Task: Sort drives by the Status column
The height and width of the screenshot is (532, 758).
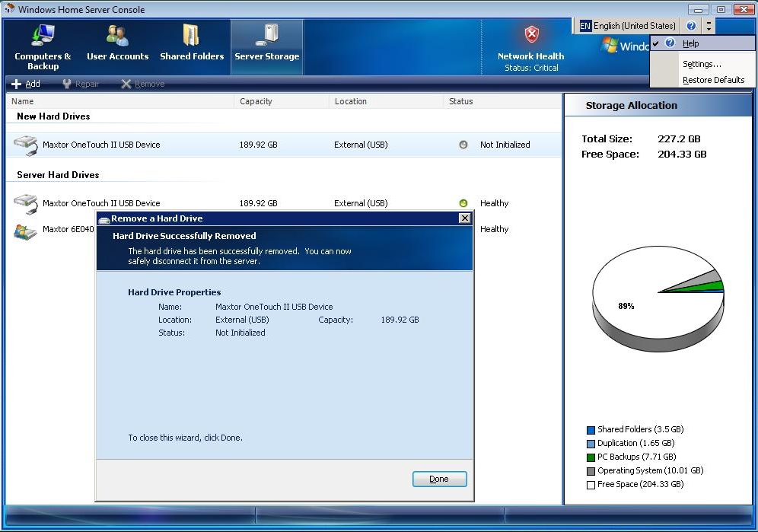Action: point(460,101)
